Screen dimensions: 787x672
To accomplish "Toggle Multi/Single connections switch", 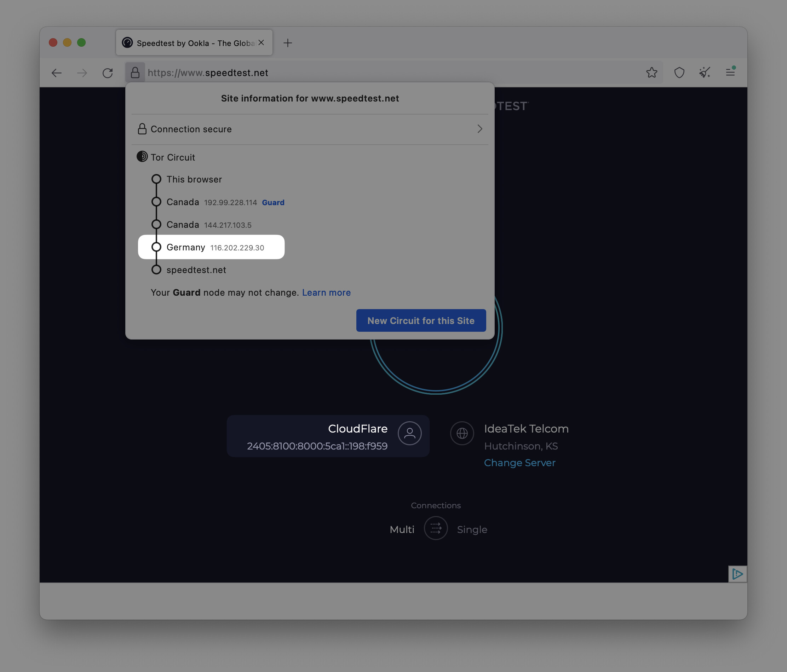I will (x=436, y=528).
